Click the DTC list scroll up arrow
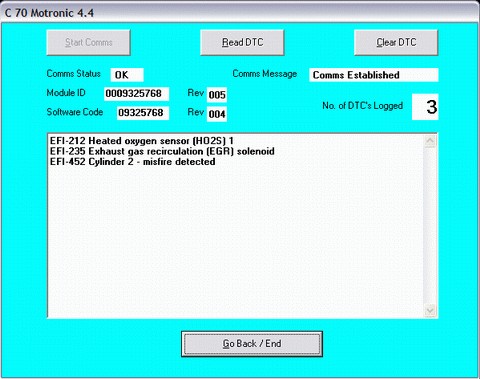 [430, 141]
